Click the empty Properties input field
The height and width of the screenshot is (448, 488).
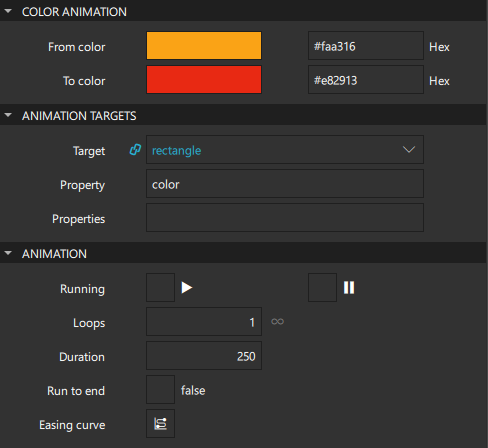tap(285, 218)
